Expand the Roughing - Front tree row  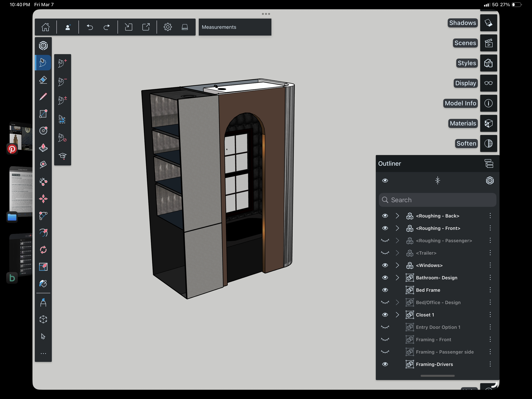[x=397, y=228]
